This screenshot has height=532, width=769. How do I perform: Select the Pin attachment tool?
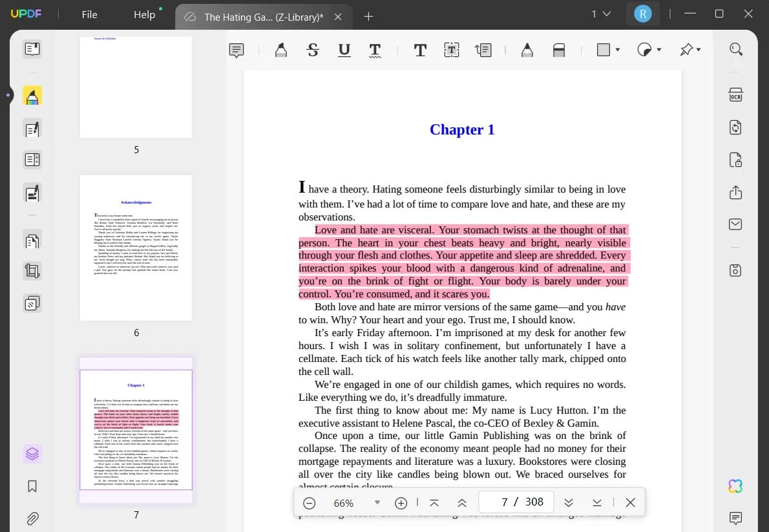[686, 50]
